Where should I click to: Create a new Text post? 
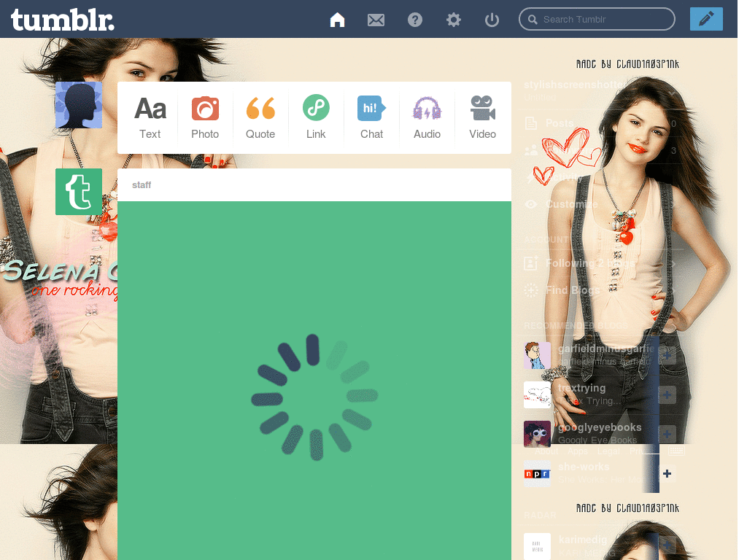tap(150, 117)
